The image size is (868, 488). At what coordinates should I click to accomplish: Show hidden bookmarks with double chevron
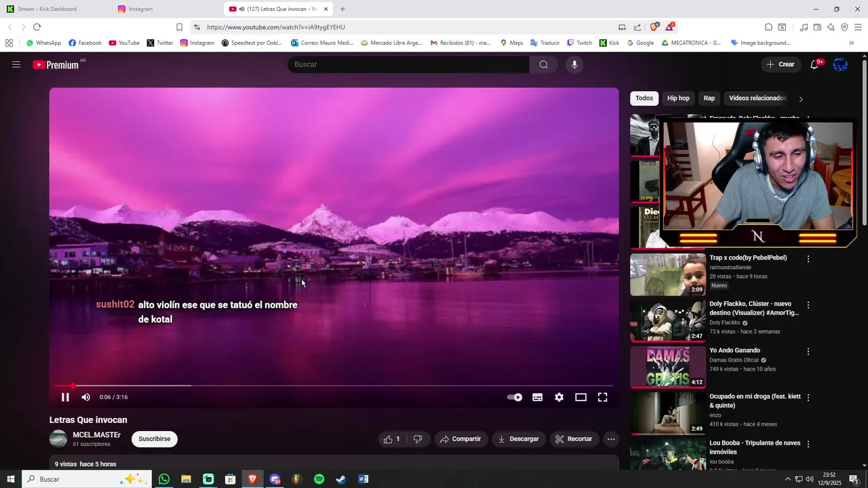pyautogui.click(x=852, y=43)
